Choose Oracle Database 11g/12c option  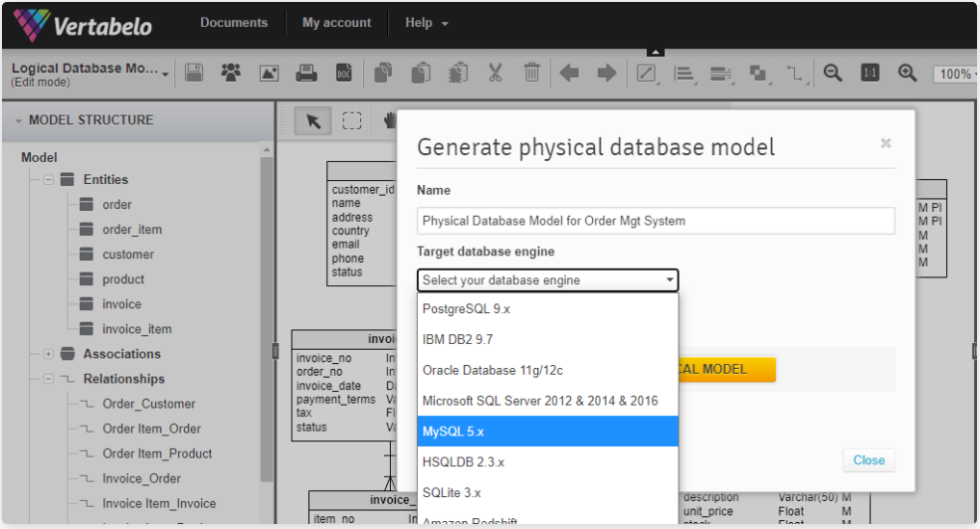point(547,370)
